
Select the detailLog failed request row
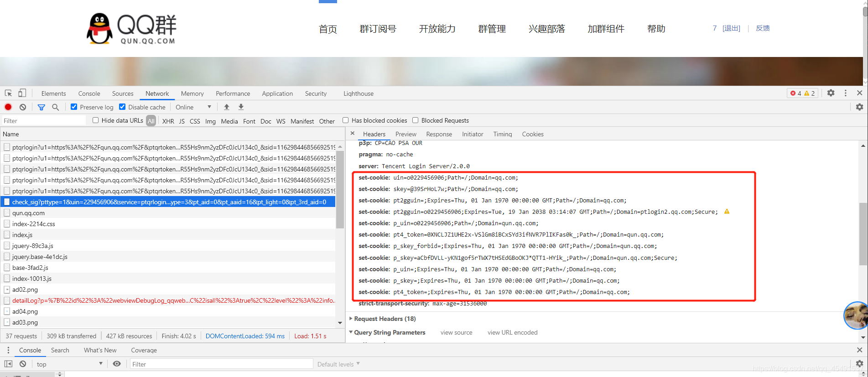coord(168,300)
